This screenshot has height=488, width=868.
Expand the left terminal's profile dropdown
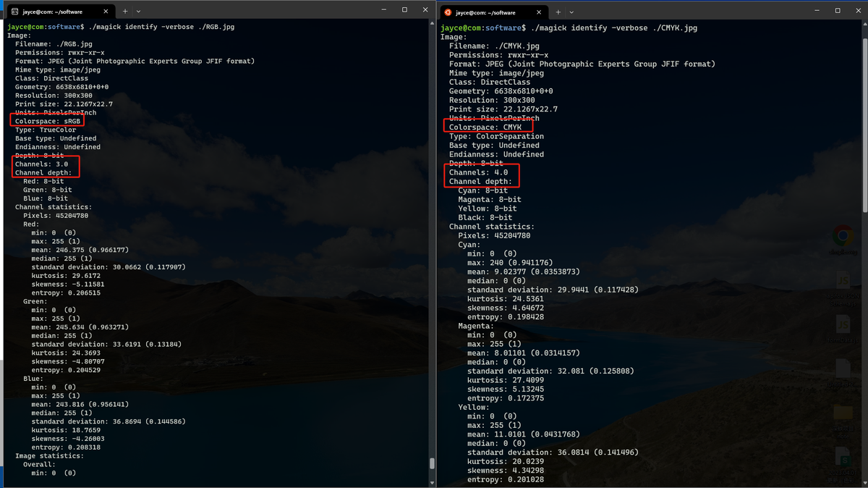(x=138, y=12)
